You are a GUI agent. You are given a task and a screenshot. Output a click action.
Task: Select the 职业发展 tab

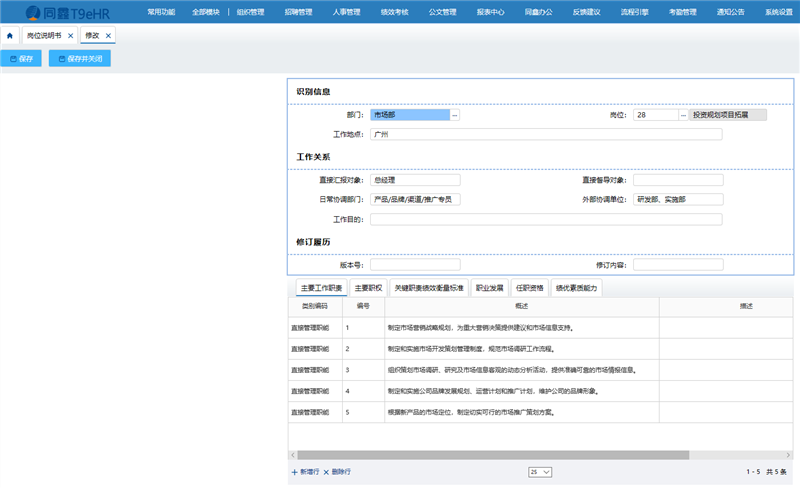point(490,288)
